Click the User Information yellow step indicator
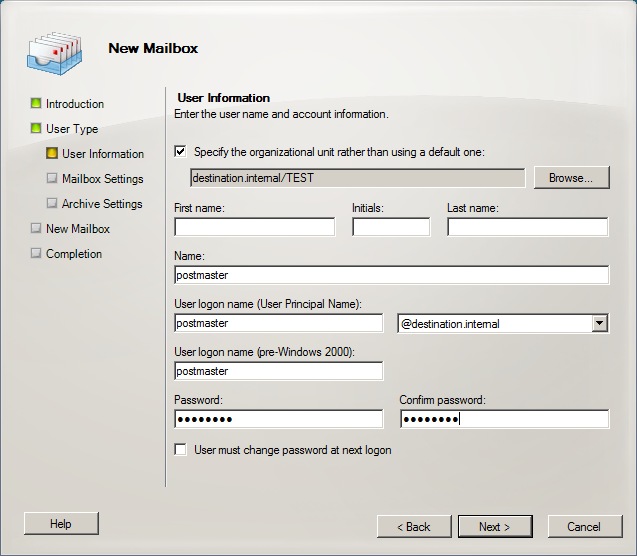This screenshot has height=556, width=637. coord(52,153)
